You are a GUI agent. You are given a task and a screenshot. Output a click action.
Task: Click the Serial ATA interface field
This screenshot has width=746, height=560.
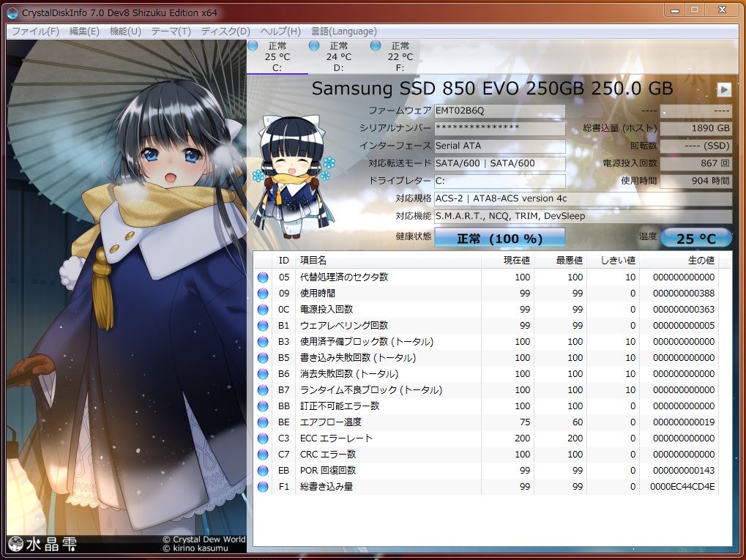(x=499, y=146)
